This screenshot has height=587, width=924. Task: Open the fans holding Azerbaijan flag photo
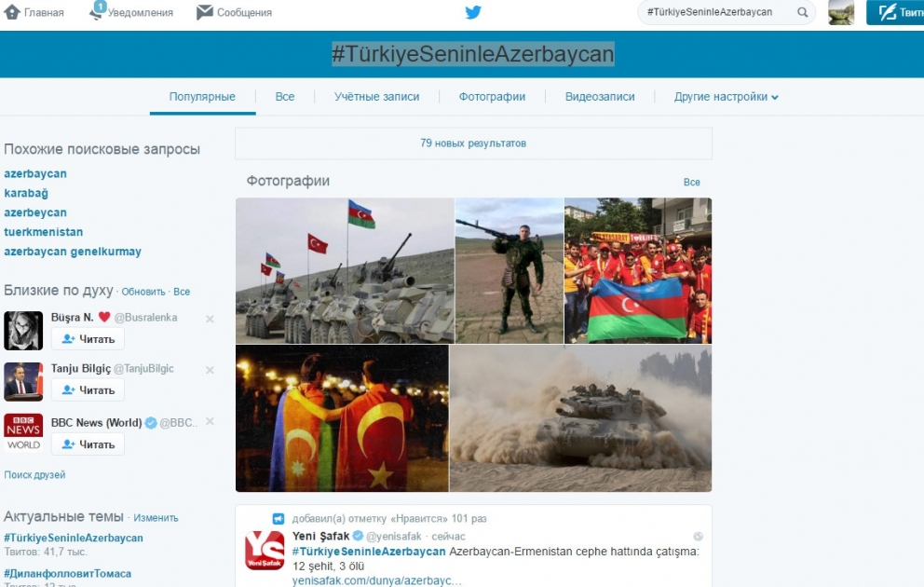[x=638, y=270]
